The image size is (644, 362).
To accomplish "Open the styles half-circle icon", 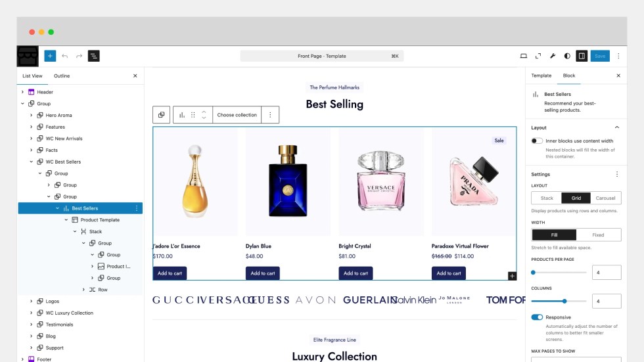I will coord(567,56).
